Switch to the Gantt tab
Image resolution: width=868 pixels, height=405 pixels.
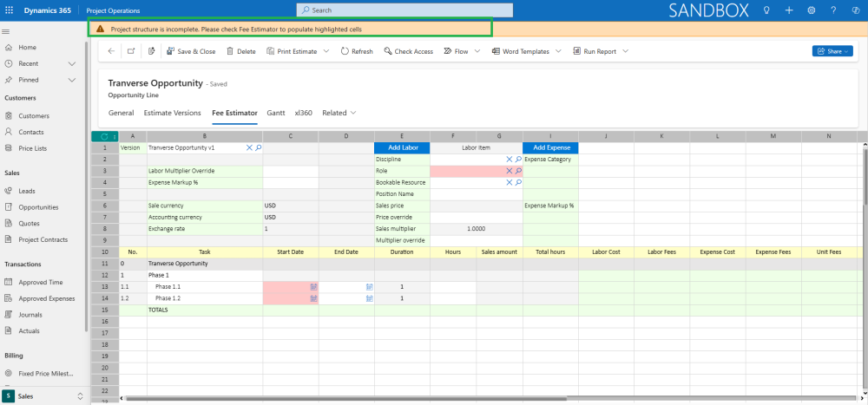pyautogui.click(x=276, y=113)
